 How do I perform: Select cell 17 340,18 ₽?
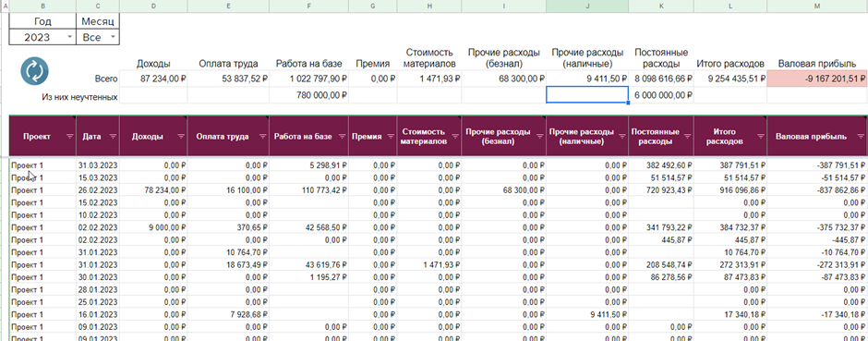pos(730,314)
